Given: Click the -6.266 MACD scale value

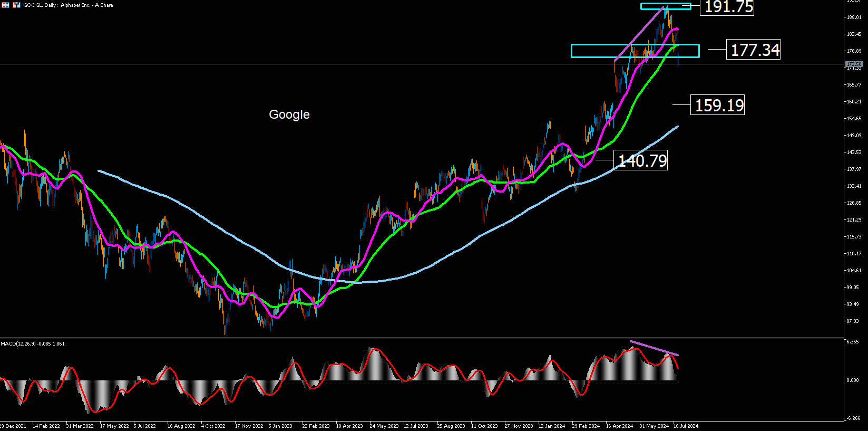Looking at the screenshot, I should pos(853,418).
